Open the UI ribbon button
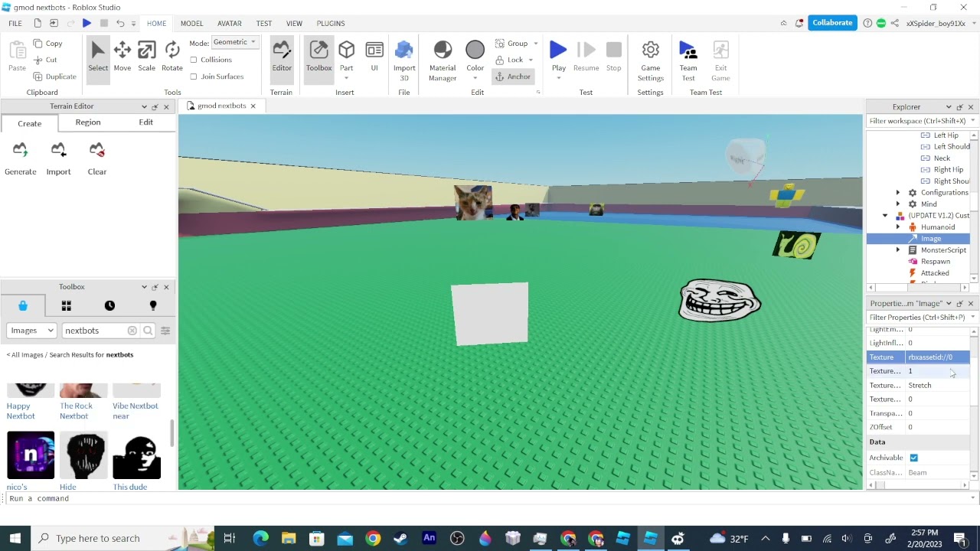The height and width of the screenshot is (551, 980). (374, 57)
